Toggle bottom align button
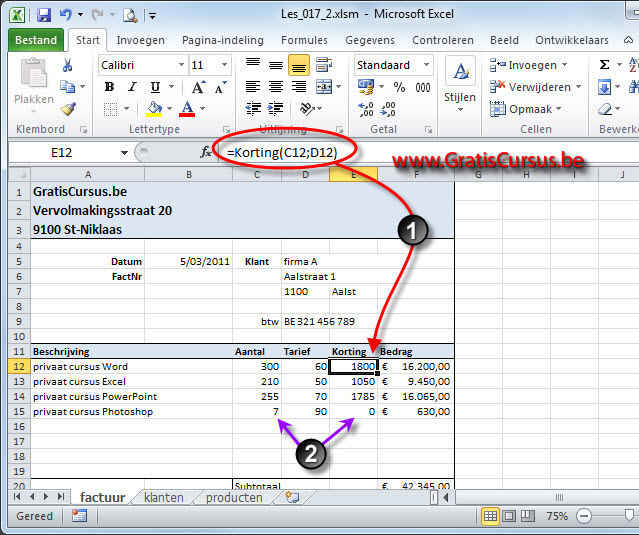 pyautogui.click(x=299, y=65)
